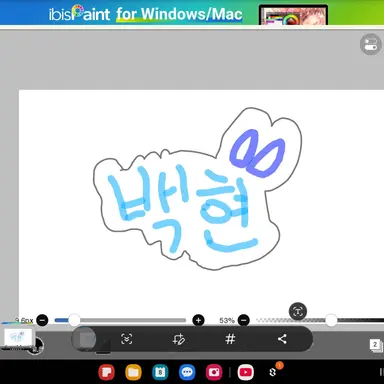
Task: Tap the extract text icon above the toolbar
Action: [298, 312]
